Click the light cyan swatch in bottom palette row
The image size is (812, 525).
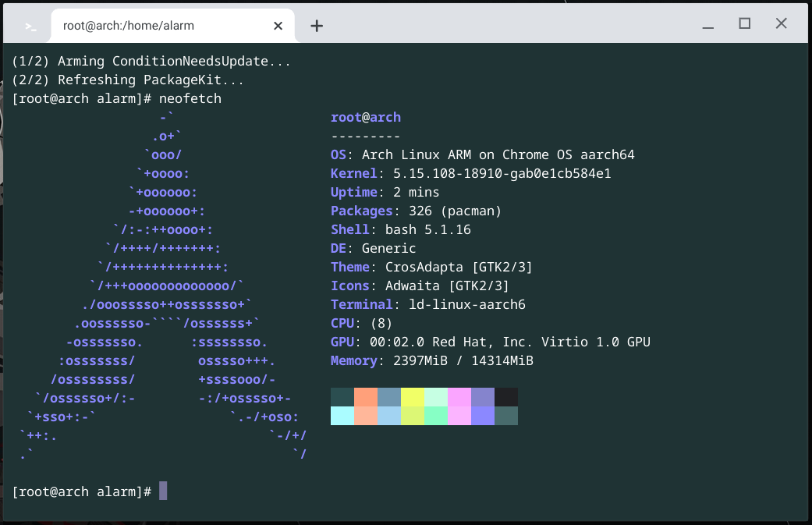point(342,416)
